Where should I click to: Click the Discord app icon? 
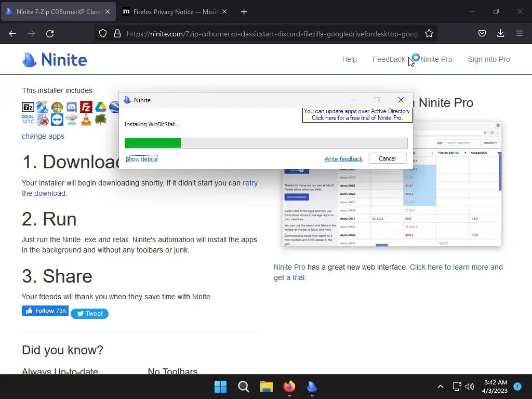[72, 107]
